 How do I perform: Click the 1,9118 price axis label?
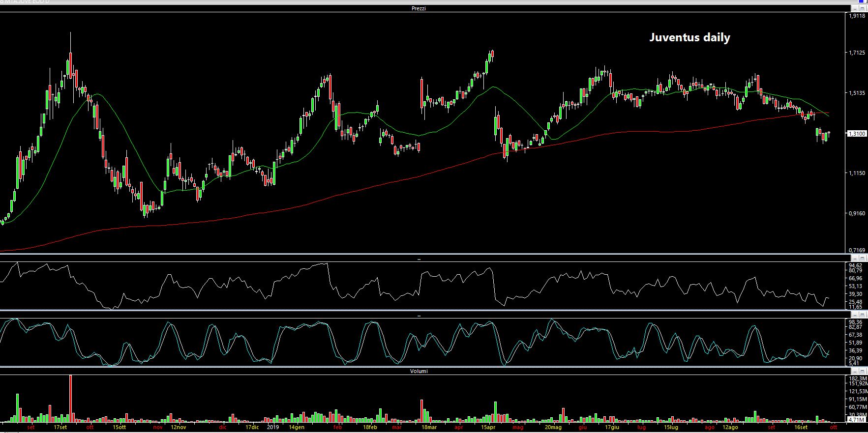(x=858, y=16)
